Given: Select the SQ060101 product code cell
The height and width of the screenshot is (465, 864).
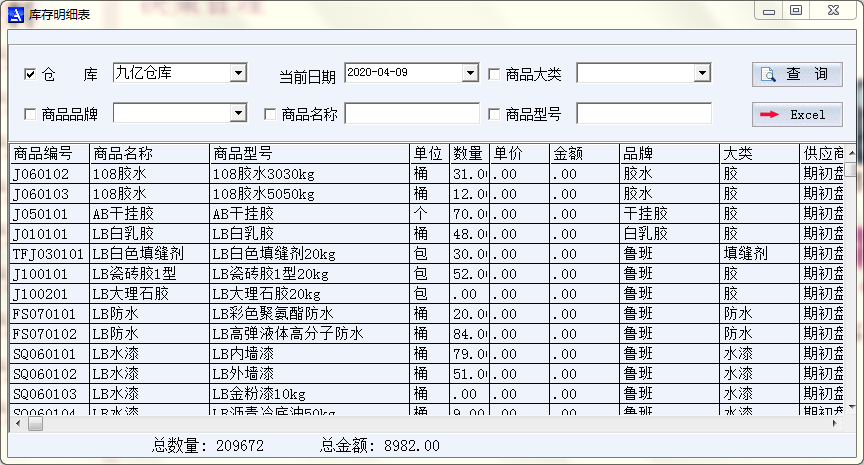Looking at the screenshot, I should (50, 354).
